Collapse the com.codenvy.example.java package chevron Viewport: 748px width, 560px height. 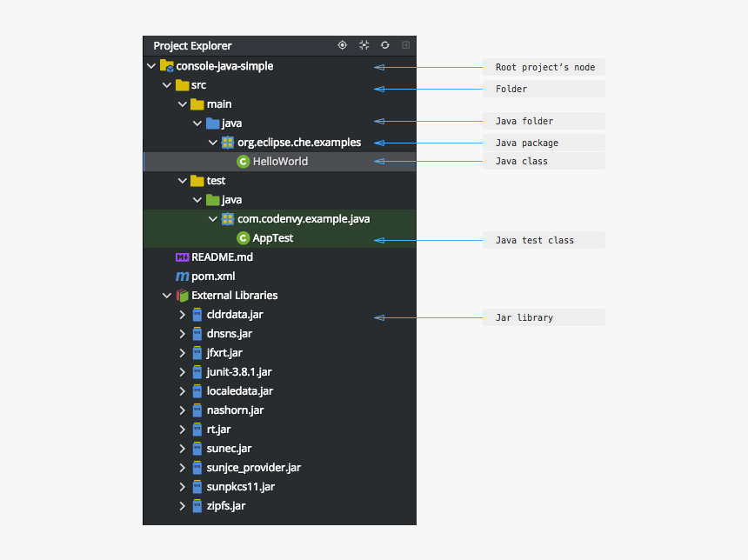[x=213, y=219]
